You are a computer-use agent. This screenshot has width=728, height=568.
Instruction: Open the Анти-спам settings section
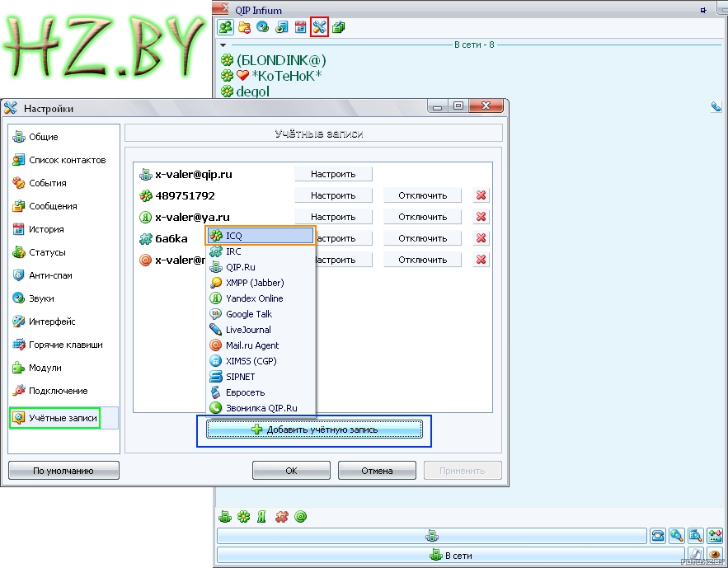point(42,275)
